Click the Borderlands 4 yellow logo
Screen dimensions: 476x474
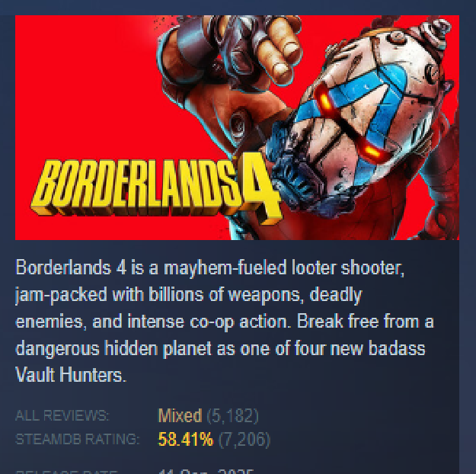[156, 190]
